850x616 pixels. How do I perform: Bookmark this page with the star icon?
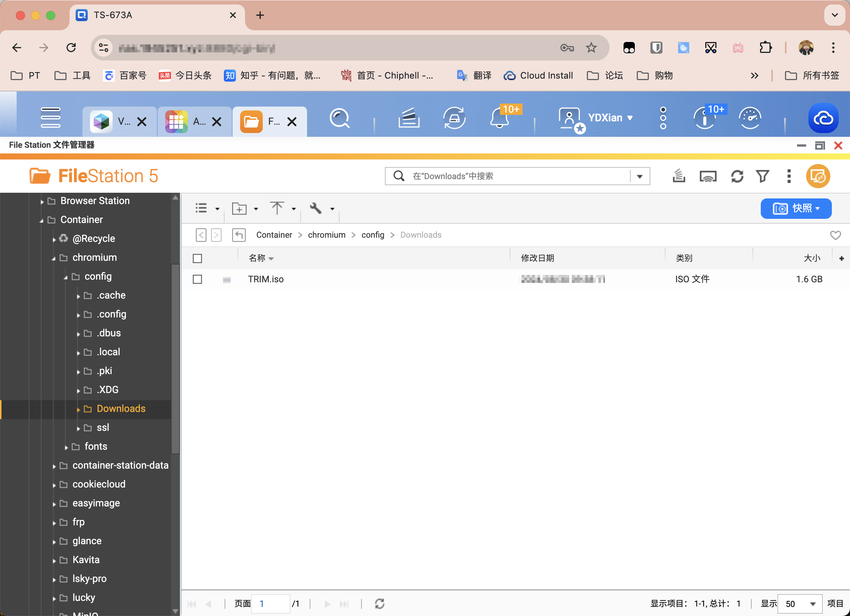click(591, 48)
